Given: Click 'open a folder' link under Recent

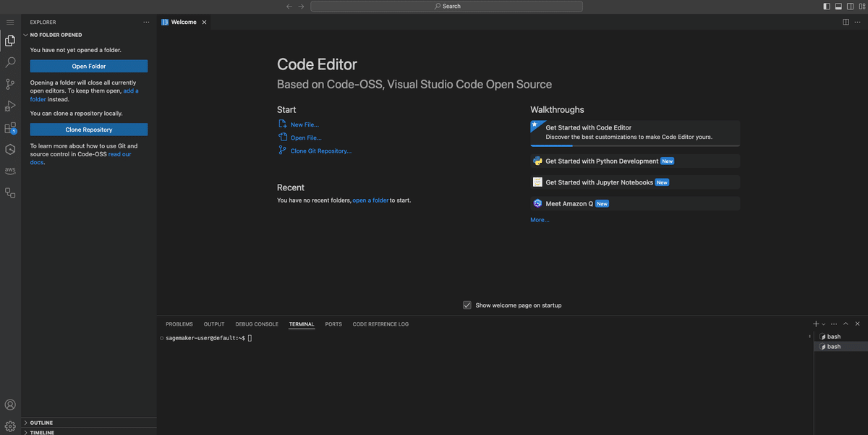Looking at the screenshot, I should pyautogui.click(x=370, y=200).
